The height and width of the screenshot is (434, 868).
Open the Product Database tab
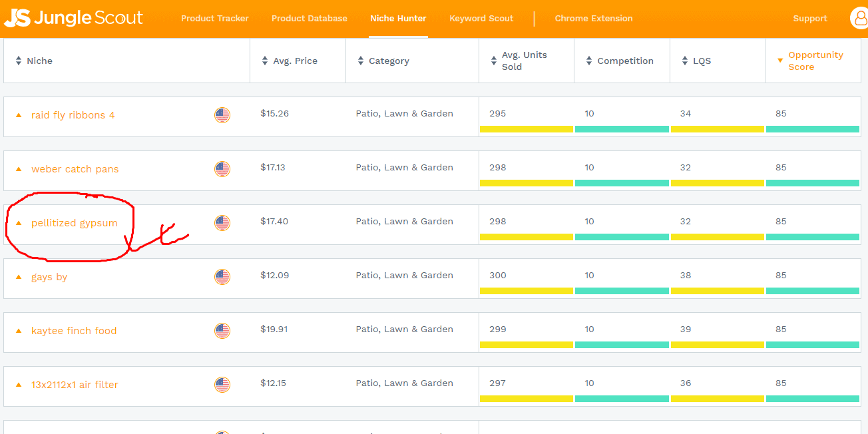coord(310,19)
